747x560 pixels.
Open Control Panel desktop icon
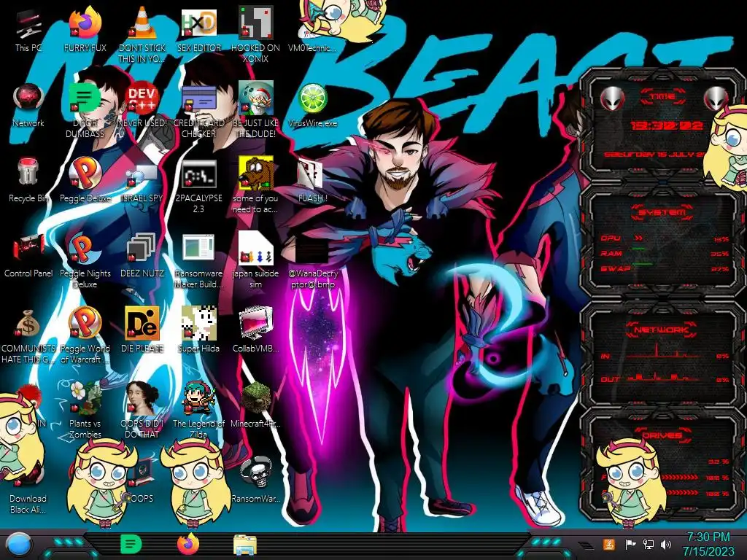28,256
